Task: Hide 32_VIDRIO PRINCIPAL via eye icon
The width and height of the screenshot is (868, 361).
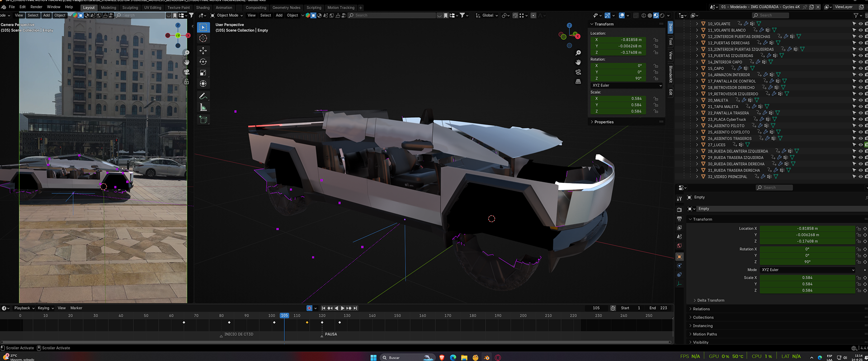Action: point(860,176)
